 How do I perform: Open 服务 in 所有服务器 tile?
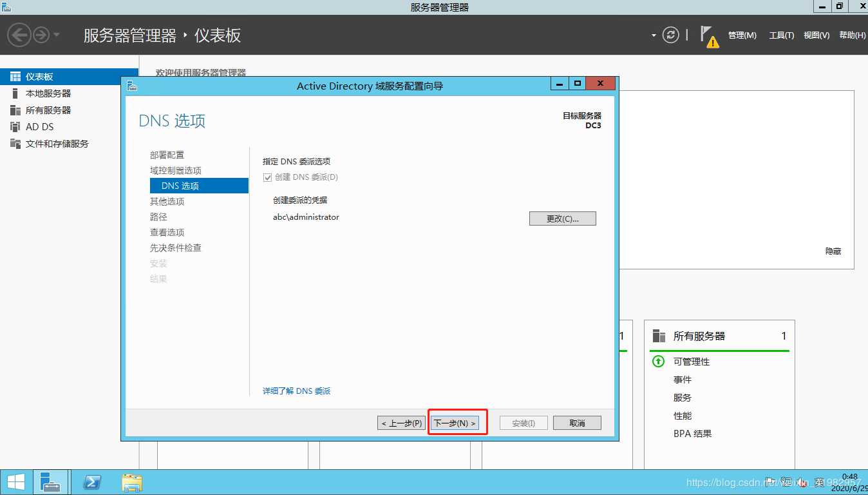(x=683, y=398)
